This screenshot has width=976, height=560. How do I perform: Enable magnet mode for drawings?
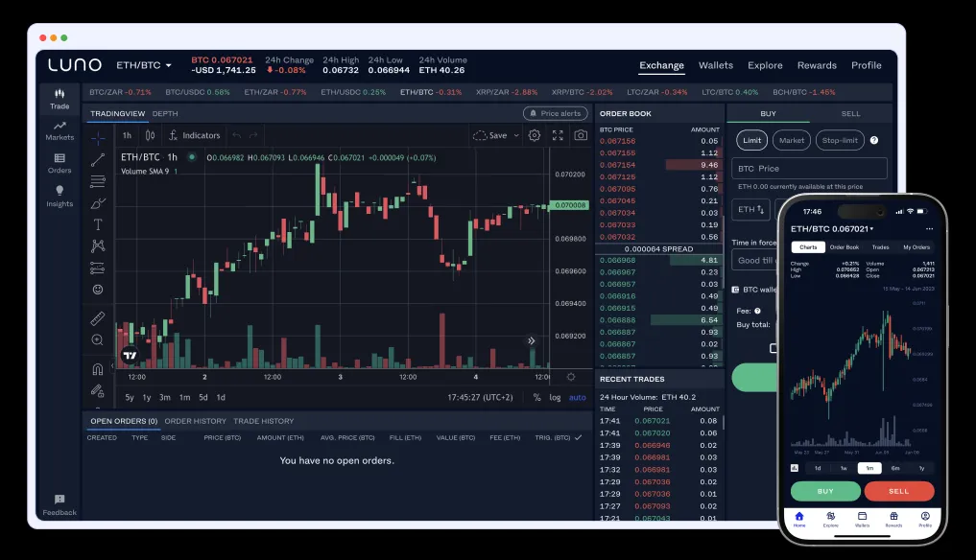[97, 367]
